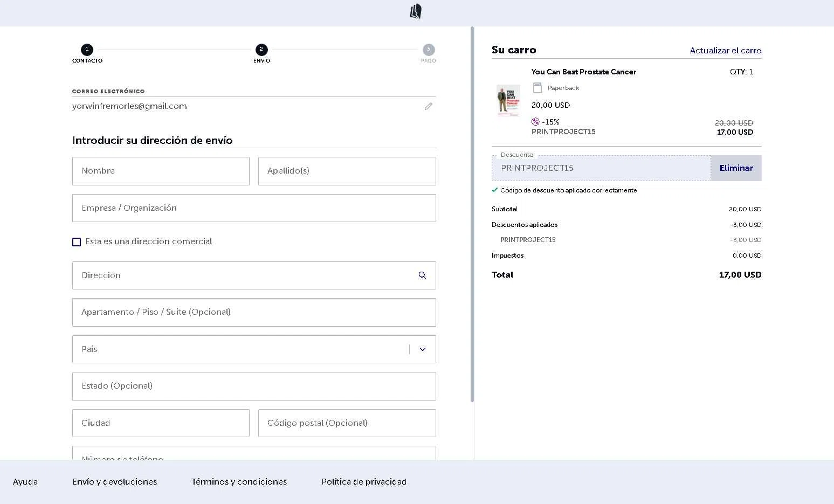Click the Lulu logo in the header
834x504 pixels.
point(416,11)
